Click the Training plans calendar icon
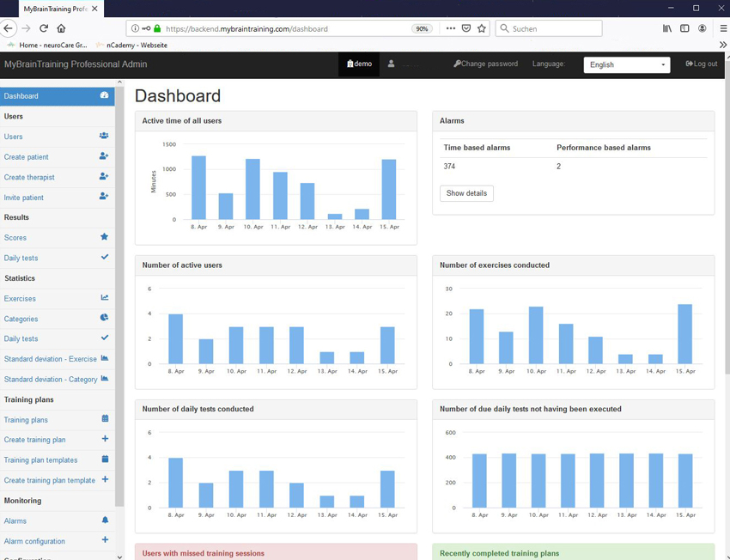This screenshot has height=560, width=730. tap(105, 419)
